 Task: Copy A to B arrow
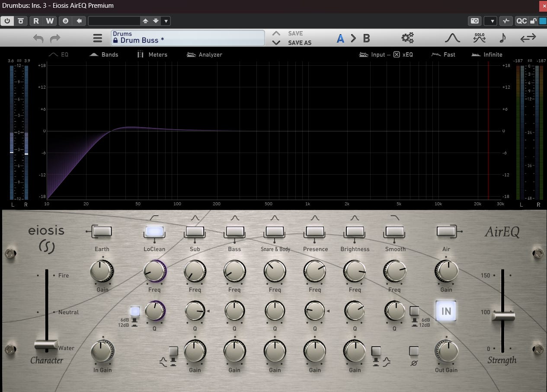click(x=353, y=38)
